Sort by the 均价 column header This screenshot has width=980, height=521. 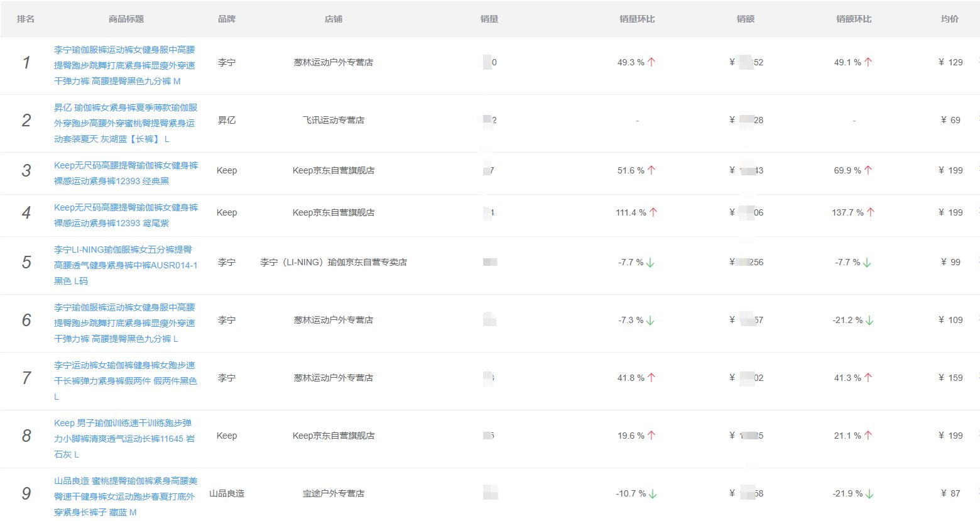tap(950, 19)
